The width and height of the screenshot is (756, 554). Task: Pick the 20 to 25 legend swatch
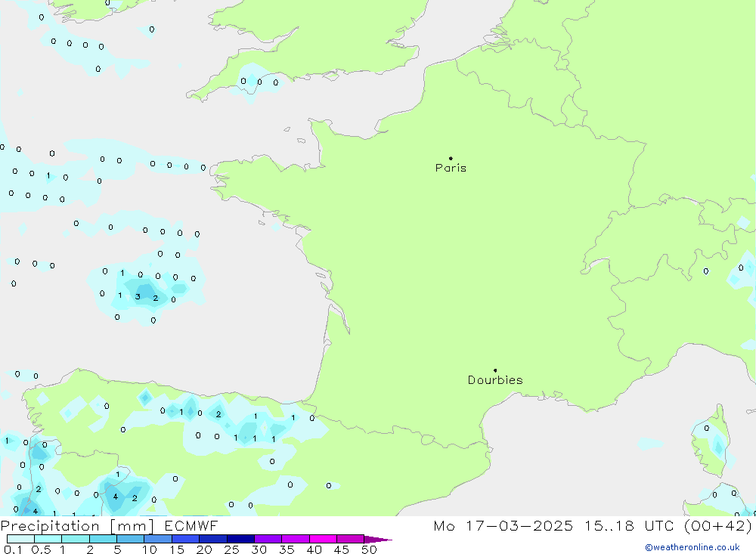(213, 539)
